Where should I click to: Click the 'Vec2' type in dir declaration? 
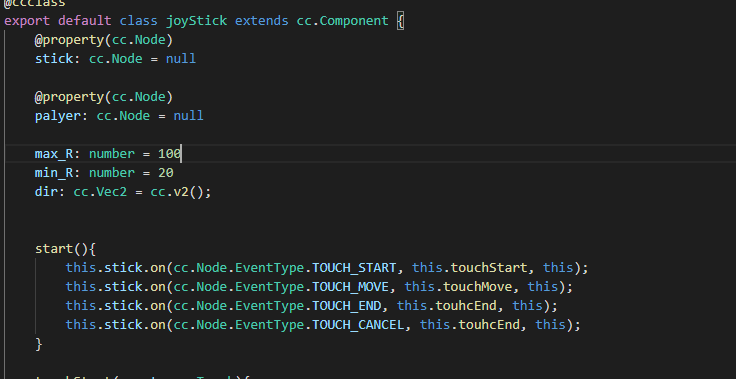[112, 192]
